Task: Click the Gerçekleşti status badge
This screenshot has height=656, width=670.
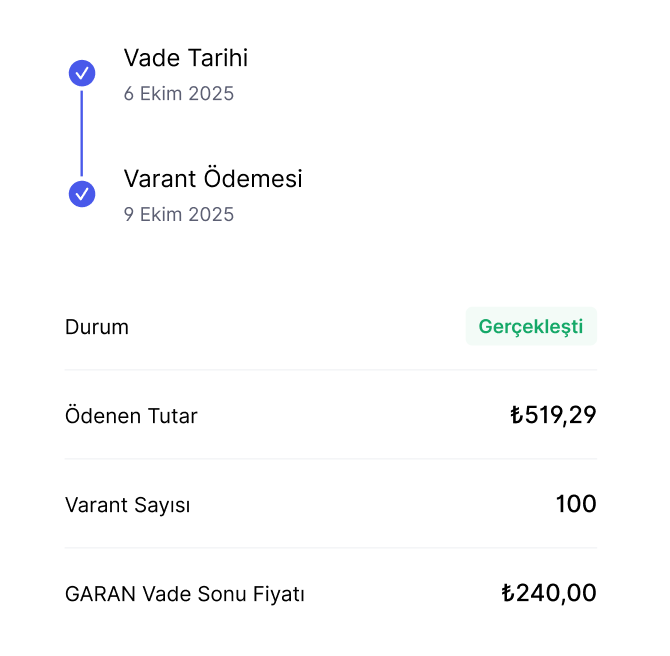Action: coord(531,327)
